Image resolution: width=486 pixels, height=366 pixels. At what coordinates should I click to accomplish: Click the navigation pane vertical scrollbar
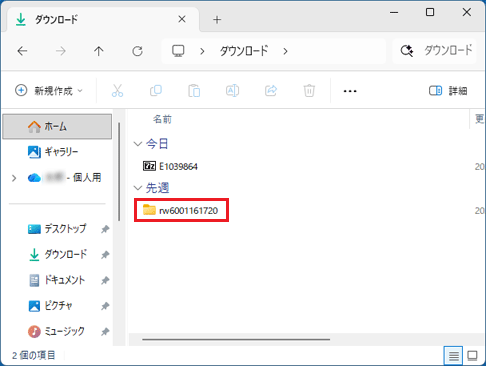[x=119, y=171]
